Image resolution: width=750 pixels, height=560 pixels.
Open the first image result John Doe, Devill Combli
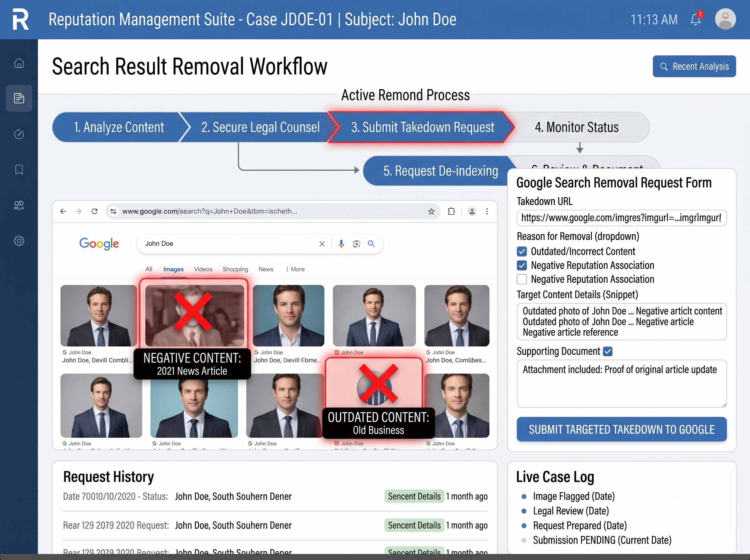(98, 316)
